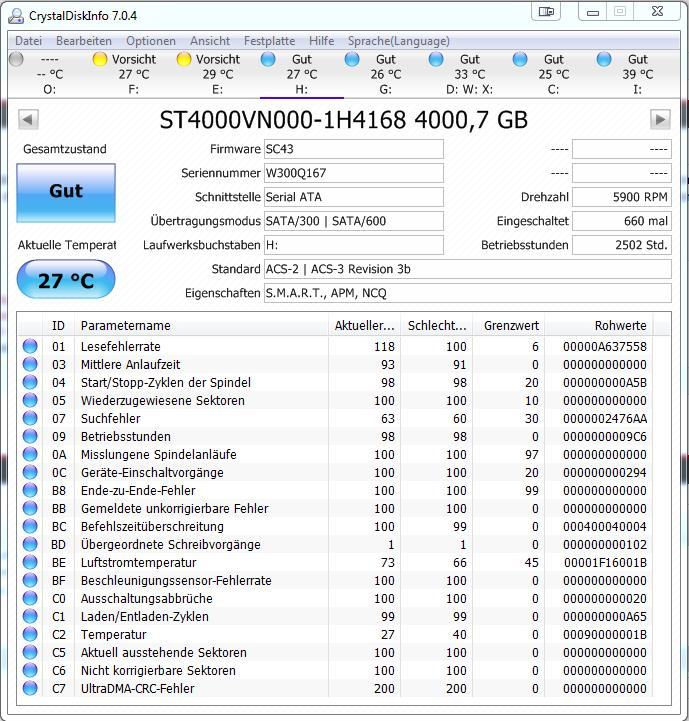Screen dimensions: 689x721
Task: Click status orb of Befehlszeitüberschreitung row
Action: (30, 526)
